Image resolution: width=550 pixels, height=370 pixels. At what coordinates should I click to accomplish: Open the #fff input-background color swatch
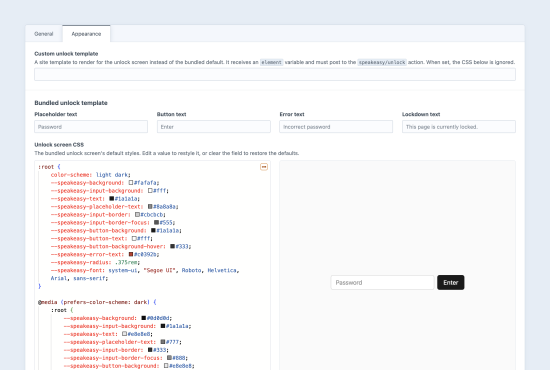point(150,191)
